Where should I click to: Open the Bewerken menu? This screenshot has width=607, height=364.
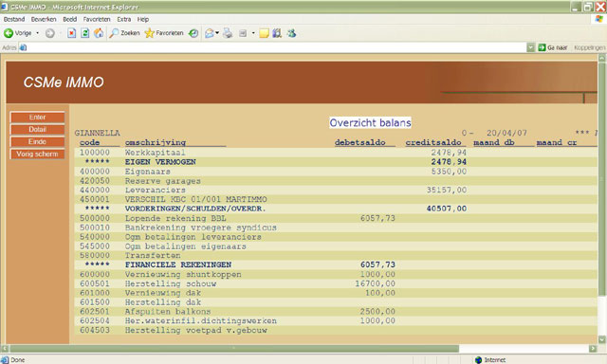click(x=44, y=19)
